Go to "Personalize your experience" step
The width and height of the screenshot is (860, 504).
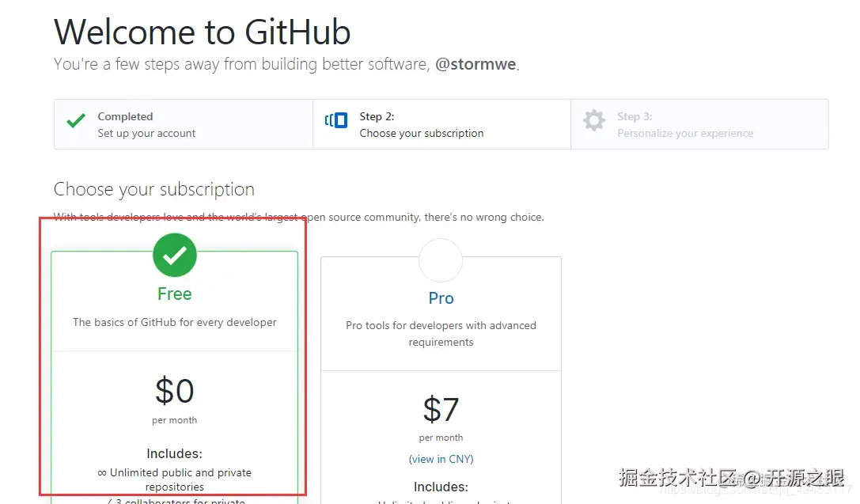pos(685,133)
